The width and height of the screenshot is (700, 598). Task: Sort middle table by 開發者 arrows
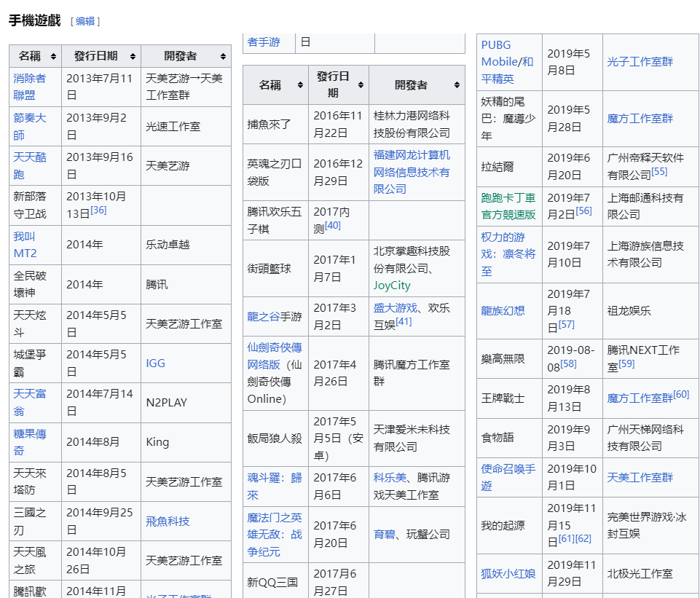457,84
